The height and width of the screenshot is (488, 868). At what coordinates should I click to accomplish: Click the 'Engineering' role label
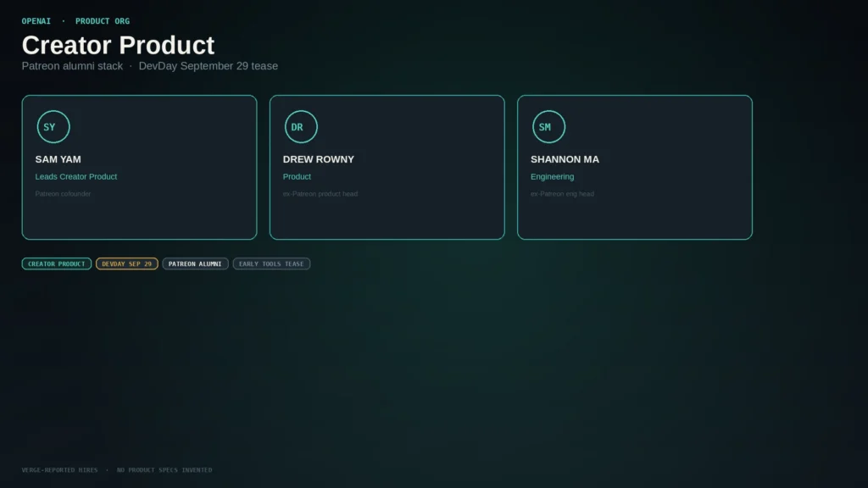click(552, 176)
